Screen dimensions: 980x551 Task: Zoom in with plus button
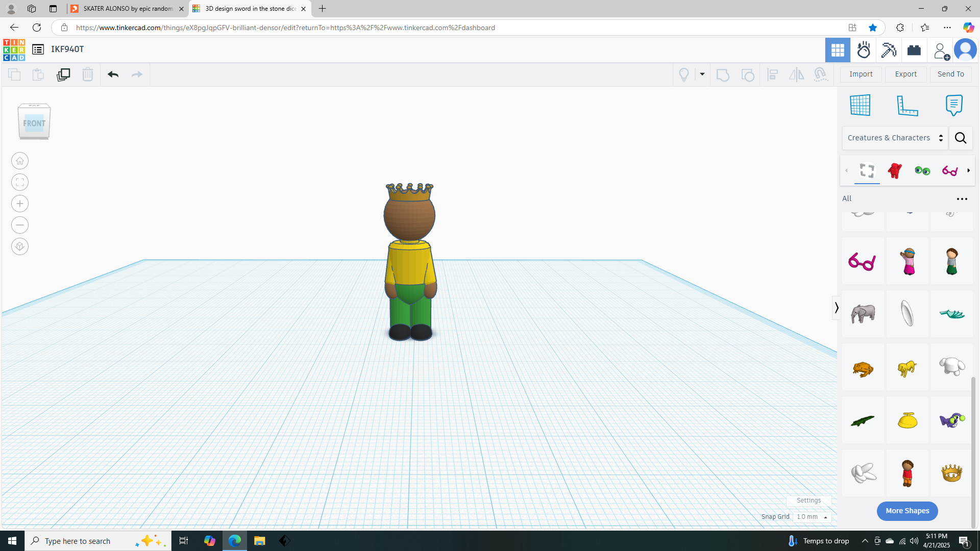point(20,204)
